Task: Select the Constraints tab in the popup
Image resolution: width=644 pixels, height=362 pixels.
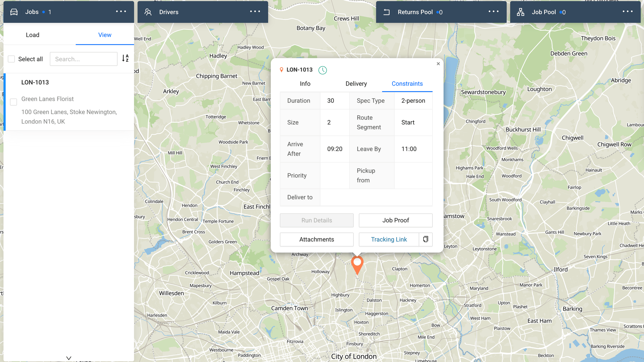Action: tap(407, 84)
